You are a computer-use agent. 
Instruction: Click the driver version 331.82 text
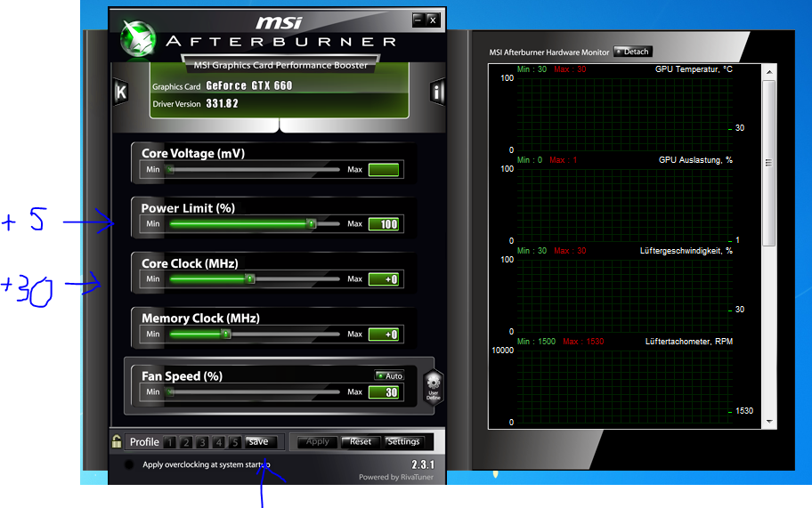223,103
